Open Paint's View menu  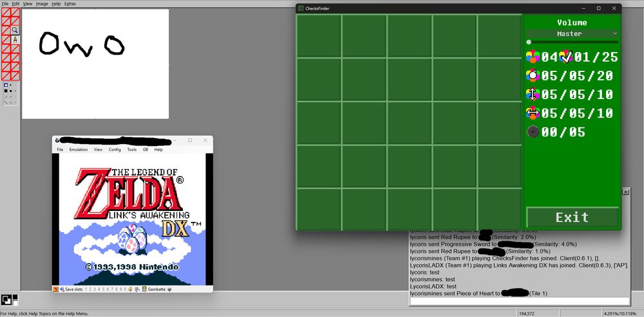(x=28, y=4)
